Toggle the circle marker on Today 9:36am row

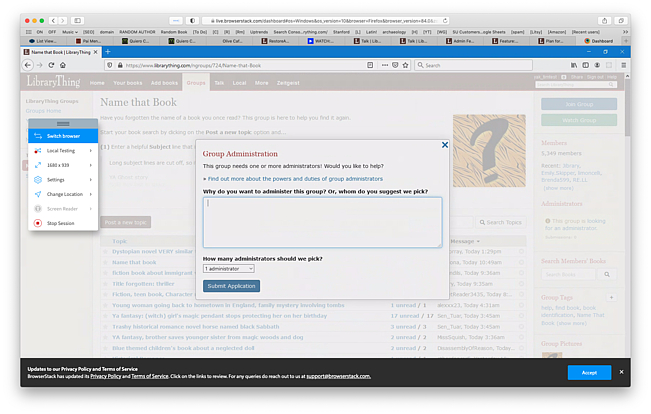521,273
